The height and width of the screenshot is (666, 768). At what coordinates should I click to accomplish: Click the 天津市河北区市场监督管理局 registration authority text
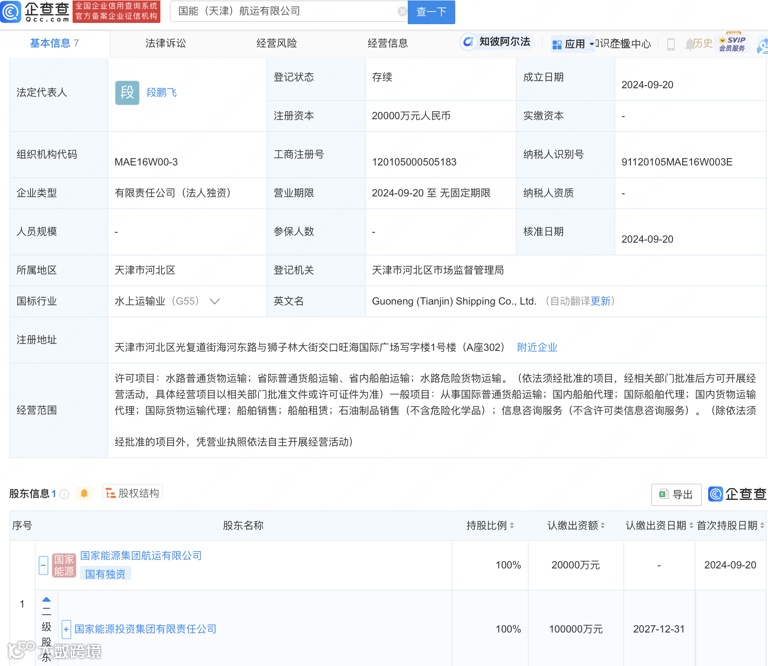[438, 270]
